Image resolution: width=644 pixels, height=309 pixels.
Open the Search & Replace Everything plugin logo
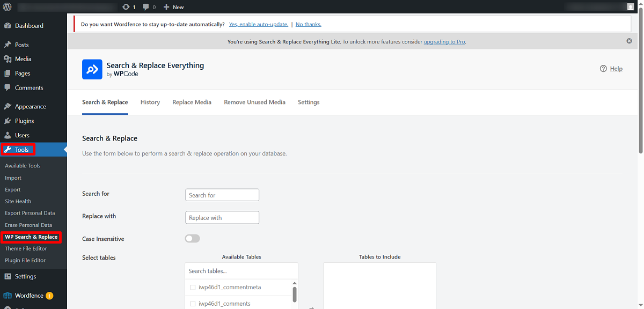(92, 69)
